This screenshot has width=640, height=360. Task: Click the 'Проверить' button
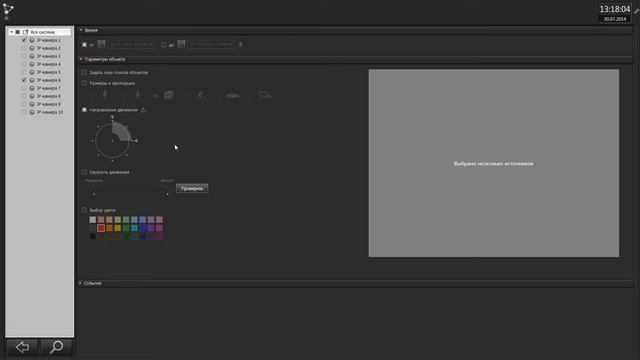pyautogui.click(x=192, y=188)
